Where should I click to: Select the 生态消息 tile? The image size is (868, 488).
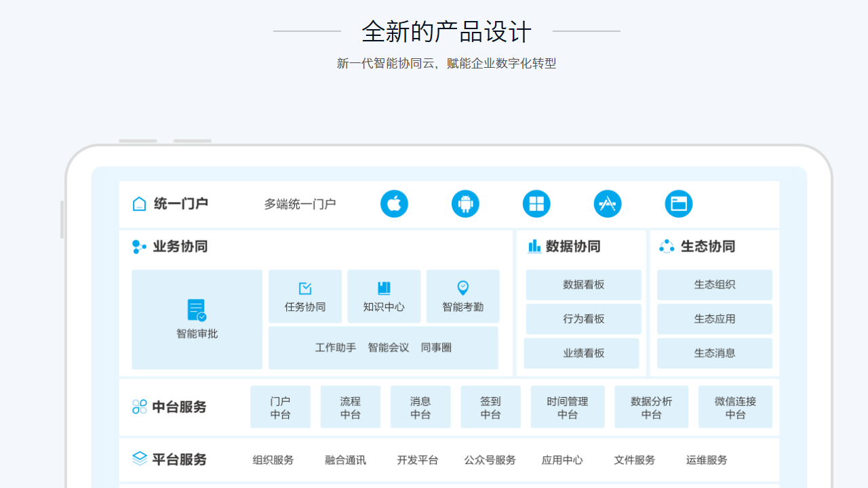tap(715, 353)
